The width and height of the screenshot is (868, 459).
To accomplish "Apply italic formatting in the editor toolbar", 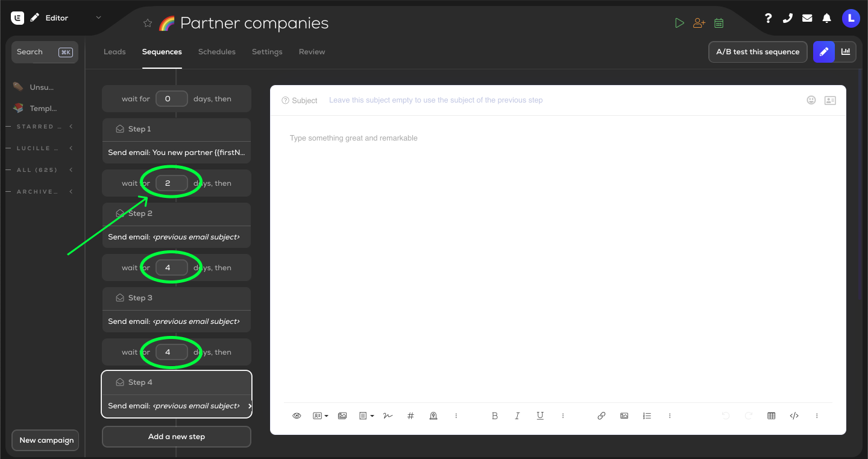I will pos(517,416).
